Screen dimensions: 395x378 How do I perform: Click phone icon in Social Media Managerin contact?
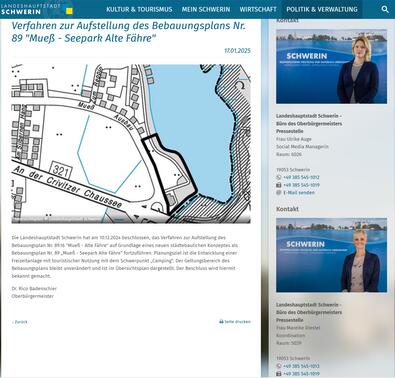[x=279, y=177]
